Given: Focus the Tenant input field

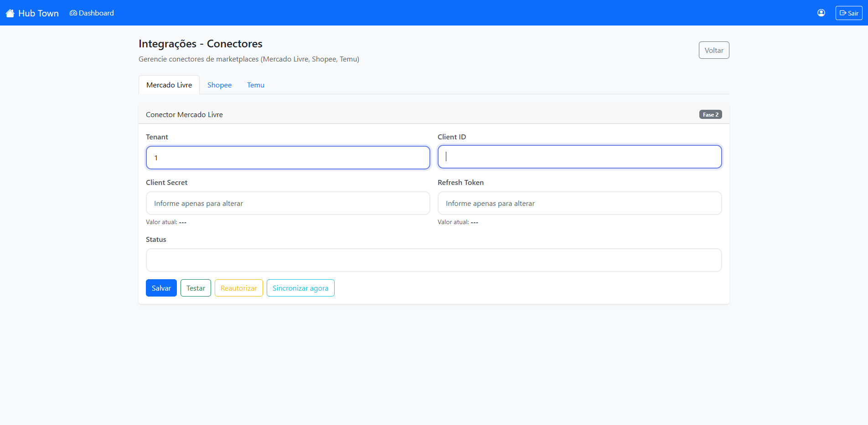Looking at the screenshot, I should coord(288,158).
